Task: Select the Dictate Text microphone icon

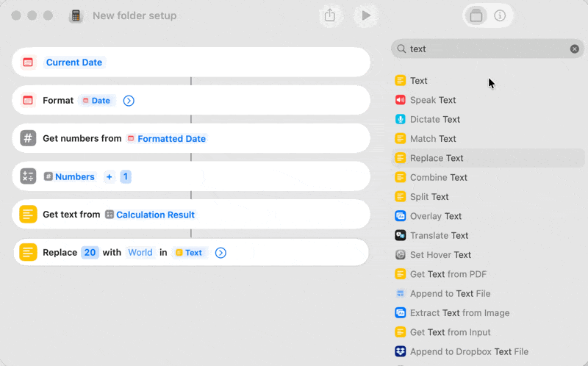Action: (x=400, y=119)
